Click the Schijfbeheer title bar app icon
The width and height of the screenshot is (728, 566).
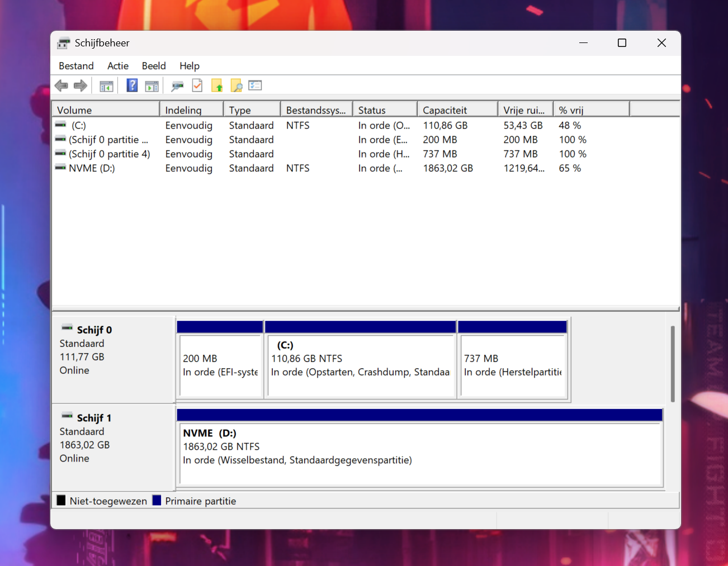point(64,43)
